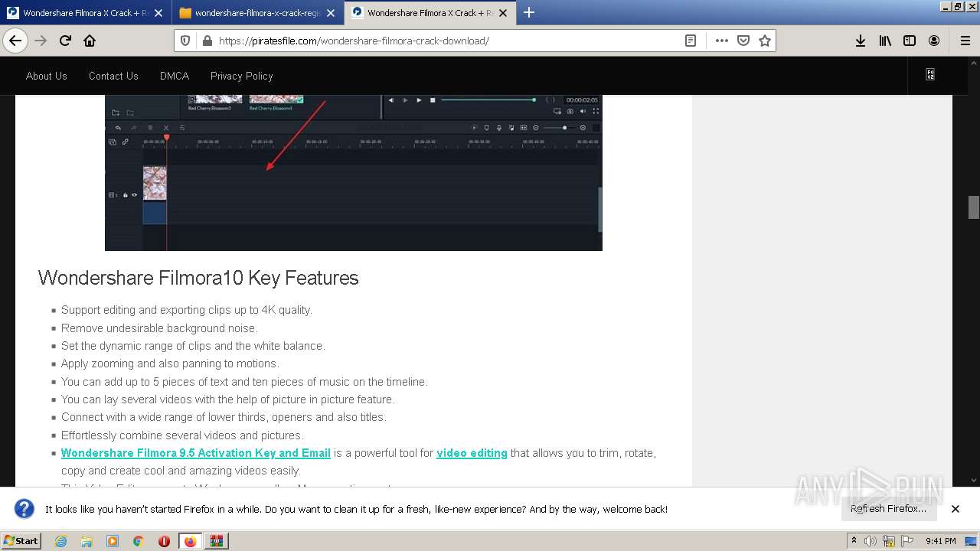Open Windows Explorer from the taskbar
The width and height of the screenshot is (980, 551).
pyautogui.click(x=87, y=541)
